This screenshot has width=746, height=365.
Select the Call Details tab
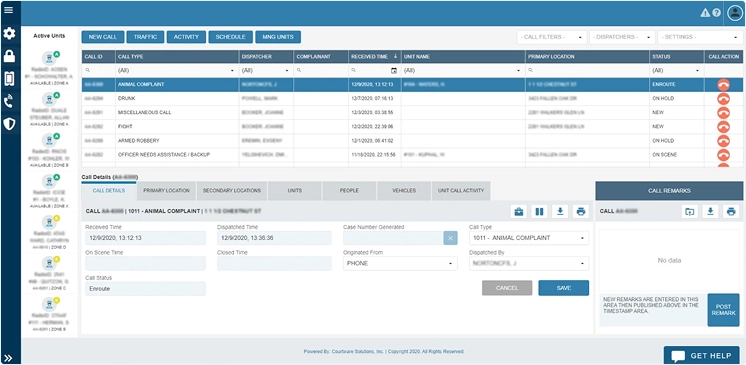[x=109, y=191]
